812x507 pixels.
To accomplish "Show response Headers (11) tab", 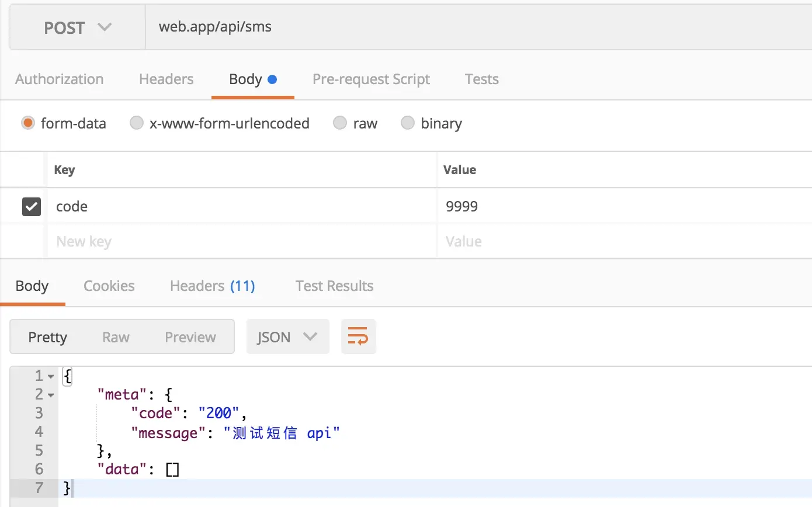I will click(212, 286).
